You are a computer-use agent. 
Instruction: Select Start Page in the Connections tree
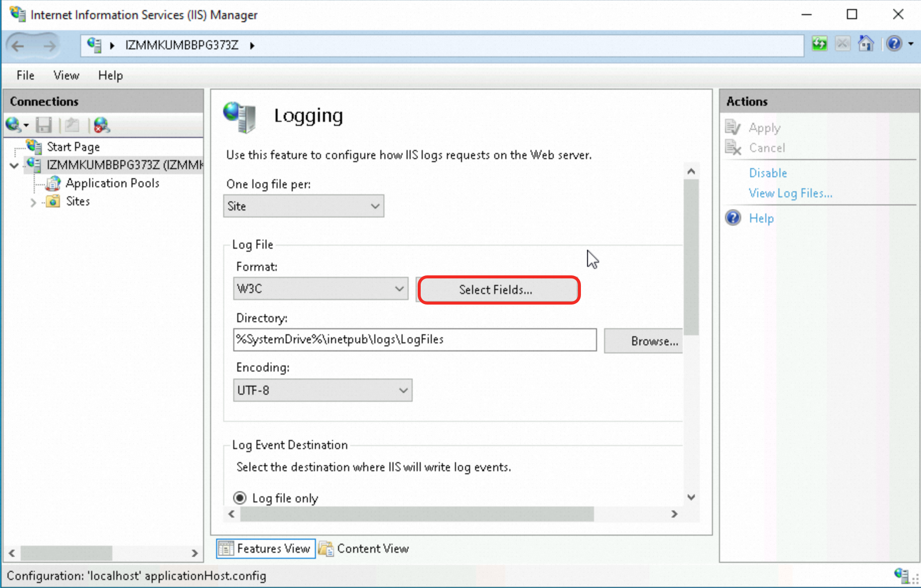pyautogui.click(x=74, y=147)
